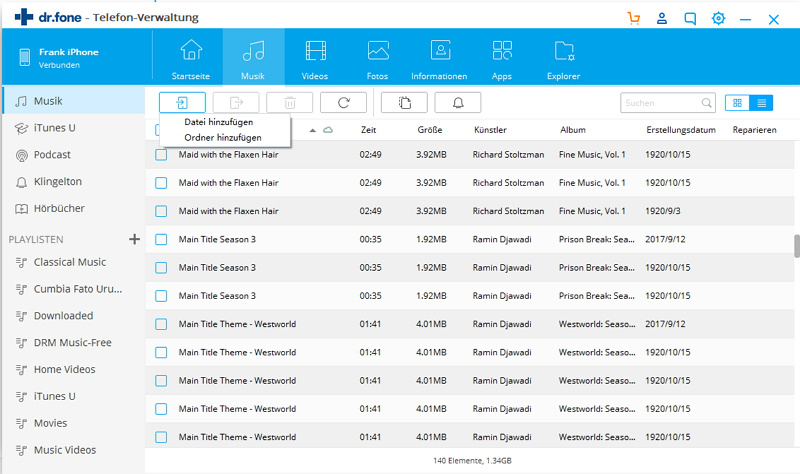Open the DRM Music-Free playlist

74,343
